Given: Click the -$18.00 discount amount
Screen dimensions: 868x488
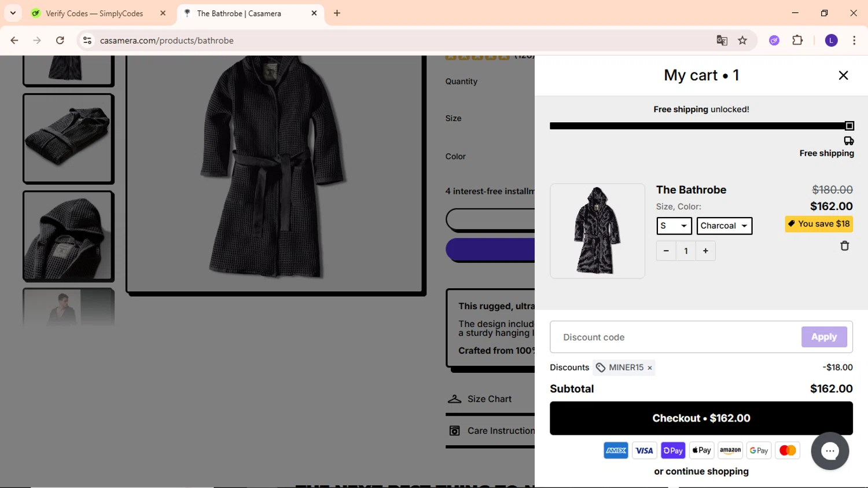Looking at the screenshot, I should (837, 368).
